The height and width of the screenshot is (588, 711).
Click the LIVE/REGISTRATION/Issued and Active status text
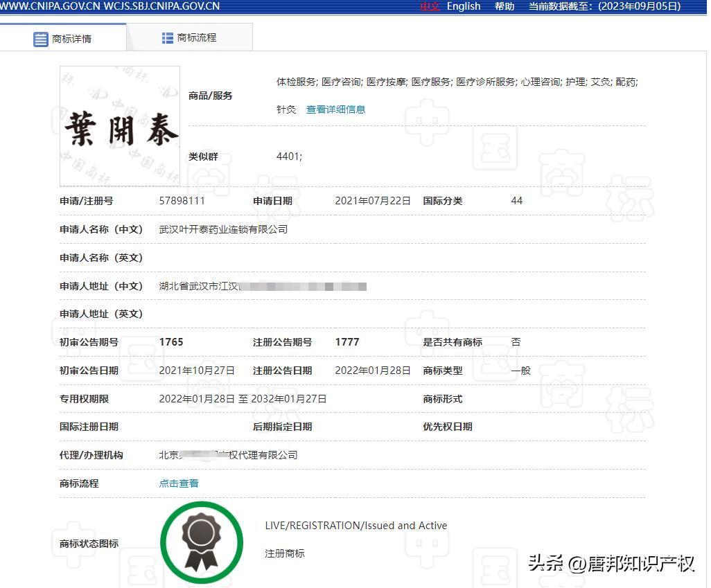point(355,526)
